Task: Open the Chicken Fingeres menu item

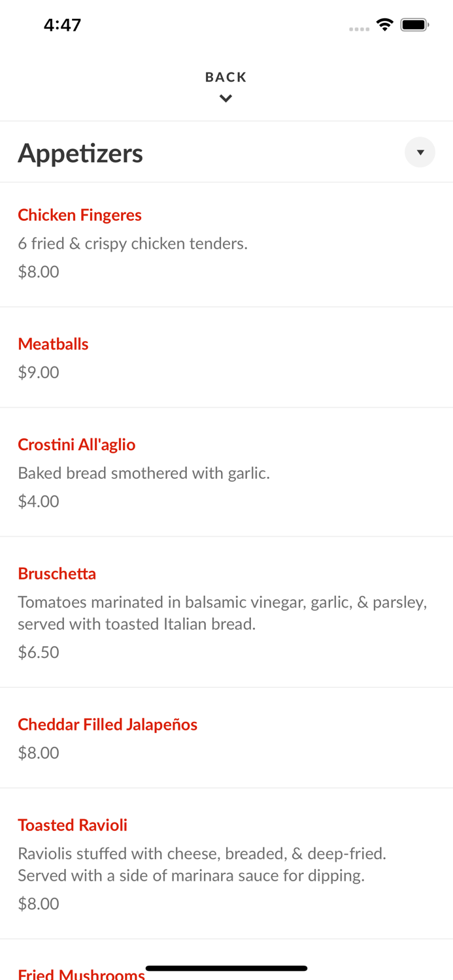Action: click(x=79, y=215)
